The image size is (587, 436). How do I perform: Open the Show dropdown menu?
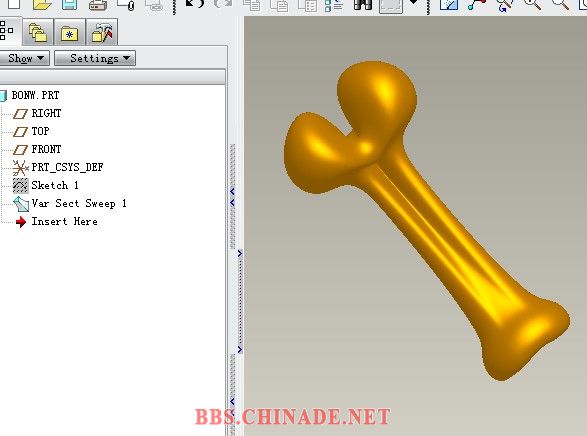tap(24, 58)
